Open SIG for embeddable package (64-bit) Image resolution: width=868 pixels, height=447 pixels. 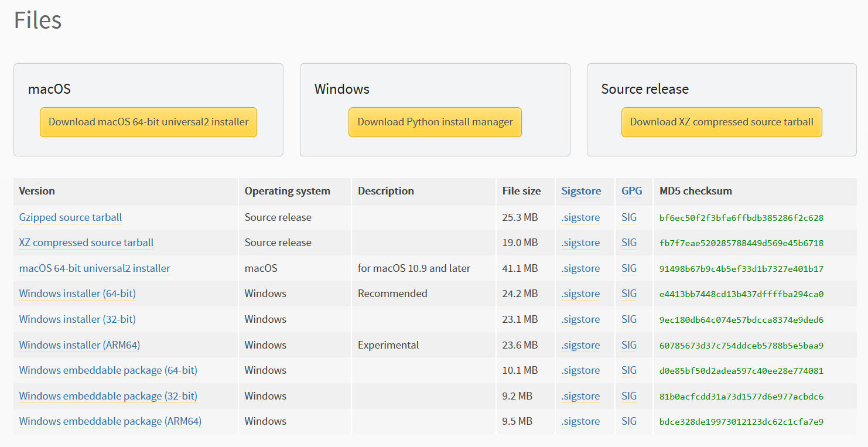coord(629,370)
